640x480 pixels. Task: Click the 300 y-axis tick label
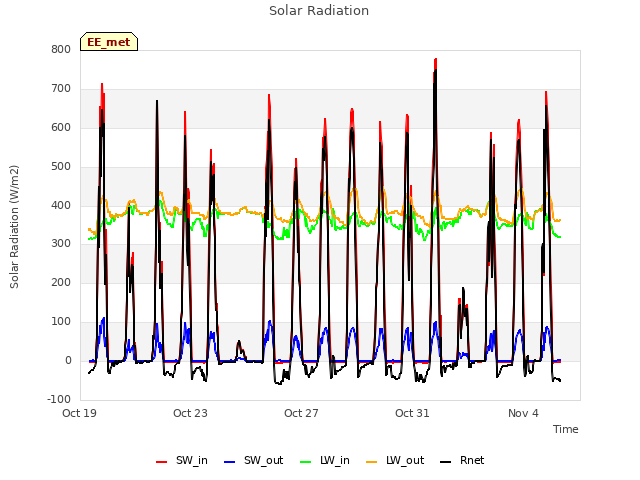coord(61,244)
